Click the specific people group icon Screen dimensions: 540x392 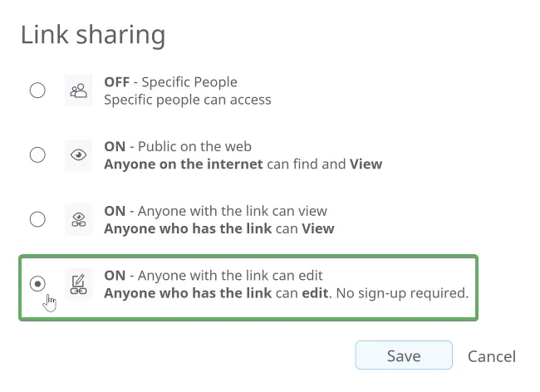[x=79, y=91]
